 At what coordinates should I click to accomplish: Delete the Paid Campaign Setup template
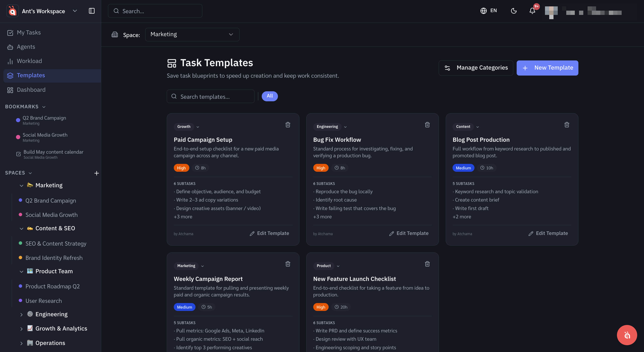pos(288,125)
